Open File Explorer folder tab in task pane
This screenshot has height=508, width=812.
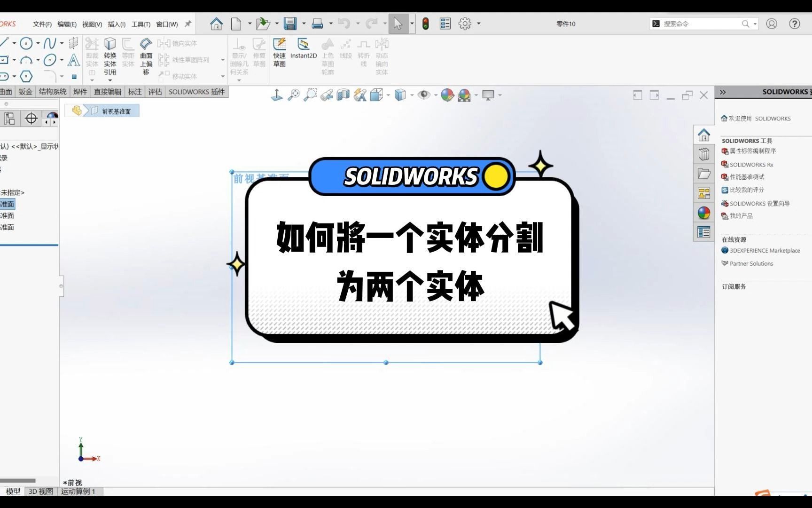704,174
